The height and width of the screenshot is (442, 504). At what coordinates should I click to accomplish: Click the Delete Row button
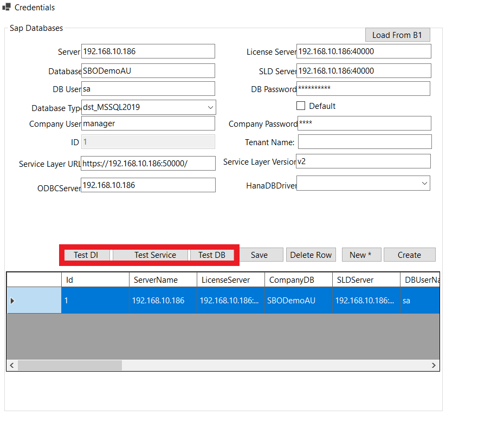coord(311,255)
